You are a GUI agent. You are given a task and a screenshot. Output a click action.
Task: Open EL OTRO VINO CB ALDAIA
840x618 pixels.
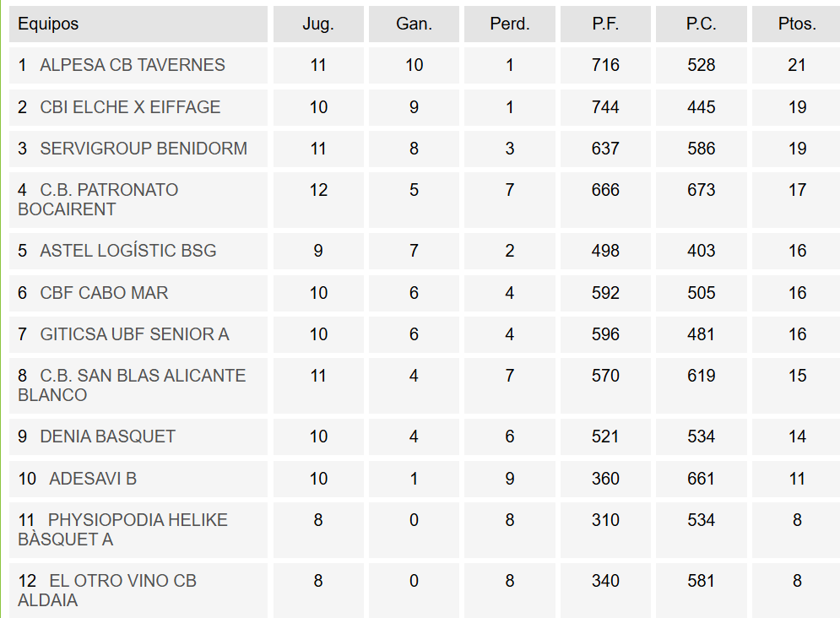pyautogui.click(x=122, y=581)
